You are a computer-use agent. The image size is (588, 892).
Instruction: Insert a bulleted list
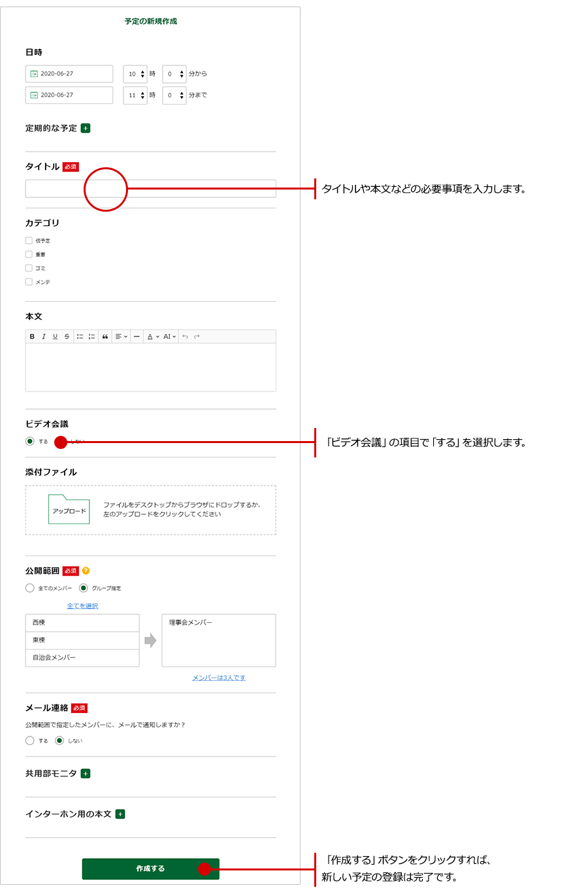click(80, 337)
